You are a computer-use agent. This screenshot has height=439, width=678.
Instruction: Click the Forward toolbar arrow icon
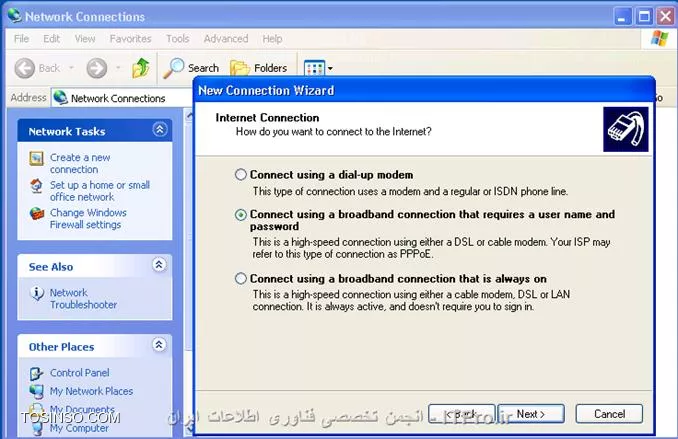pos(96,68)
